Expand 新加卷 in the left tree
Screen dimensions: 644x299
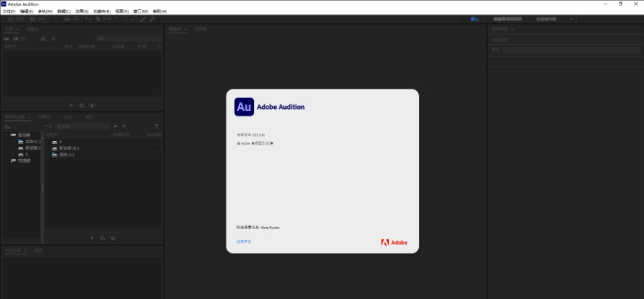[x=13, y=148]
